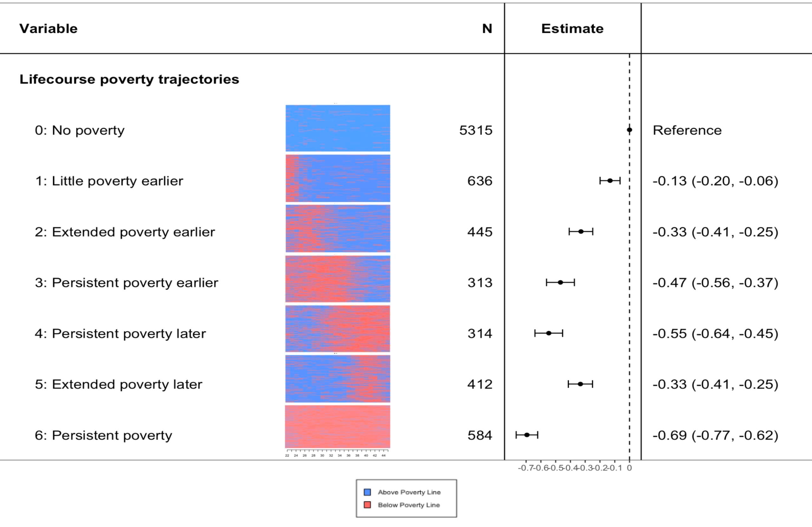This screenshot has width=812, height=527.
Task: Click the -0.69 (-0.77, -0.62) estimate text
Action: 716,436
